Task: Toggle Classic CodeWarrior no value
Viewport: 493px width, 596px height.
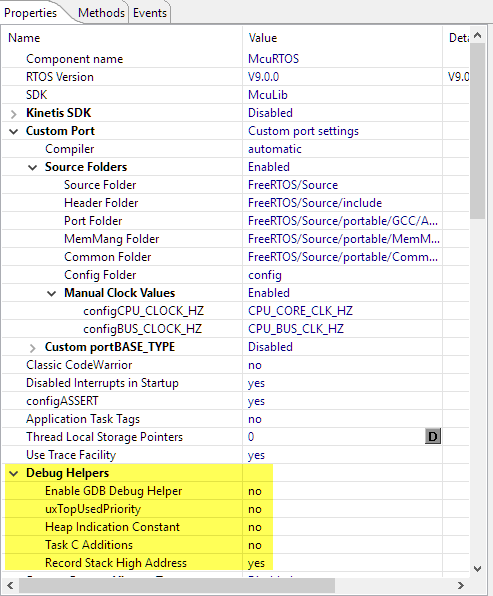Action: pyautogui.click(x=255, y=365)
